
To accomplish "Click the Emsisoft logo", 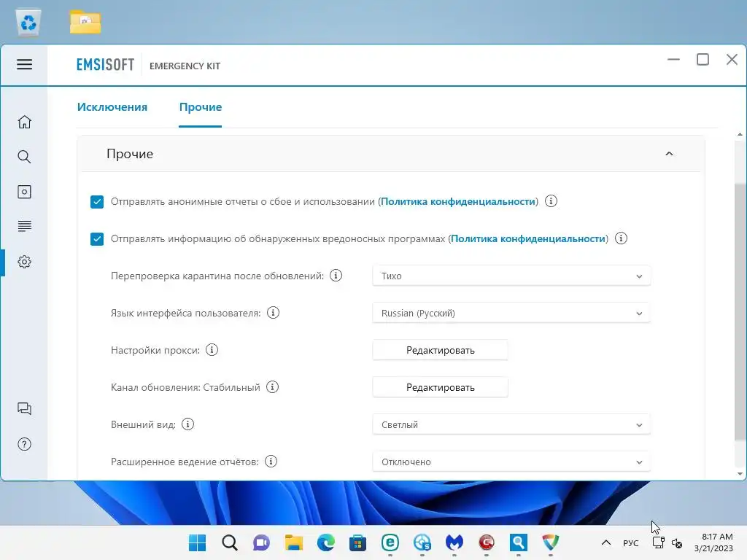I will point(105,65).
